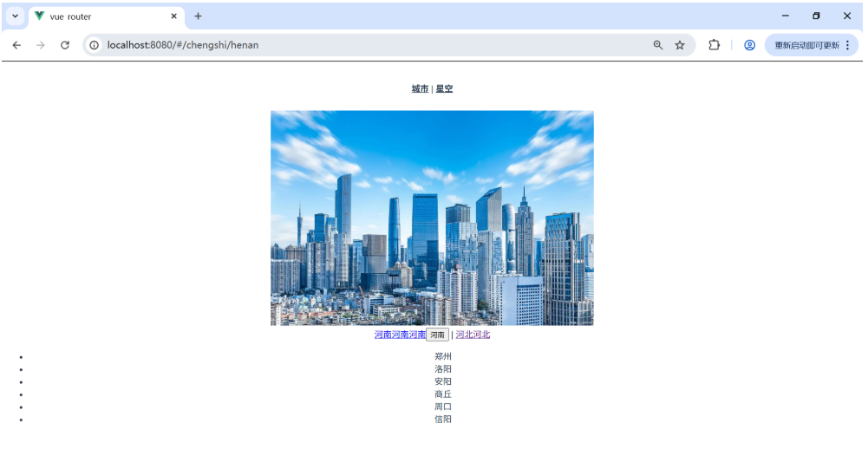Open the Extensions puzzle icon
Image resolution: width=868 pixels, height=449 pixels.
point(715,45)
